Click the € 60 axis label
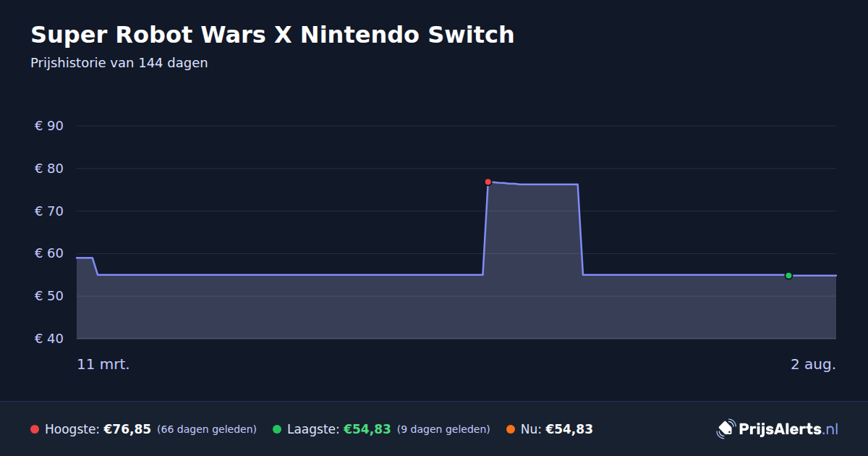 [x=49, y=253]
